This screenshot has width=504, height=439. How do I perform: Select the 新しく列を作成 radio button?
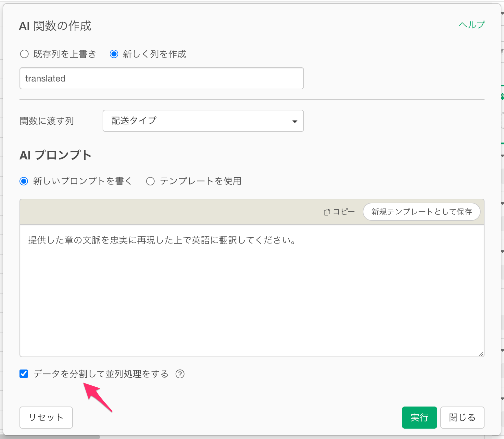coord(114,54)
